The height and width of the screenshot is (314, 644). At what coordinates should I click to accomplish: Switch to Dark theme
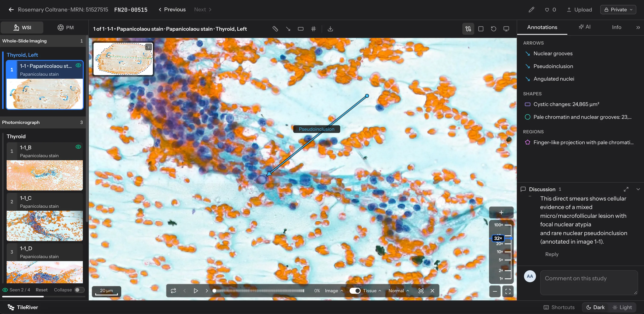pos(596,307)
